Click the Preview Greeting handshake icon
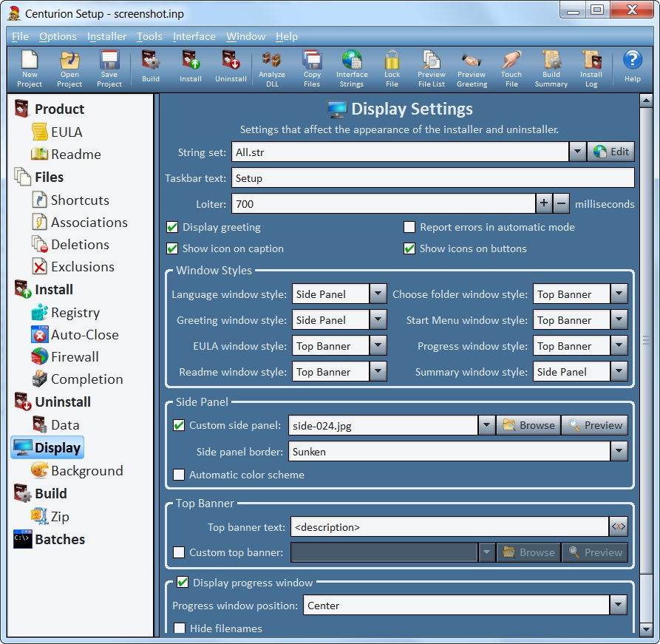 coord(472,69)
